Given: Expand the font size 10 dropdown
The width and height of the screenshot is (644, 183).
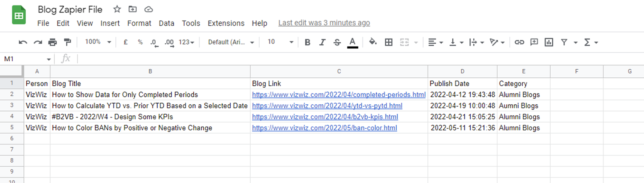Looking at the screenshot, I should [280, 42].
